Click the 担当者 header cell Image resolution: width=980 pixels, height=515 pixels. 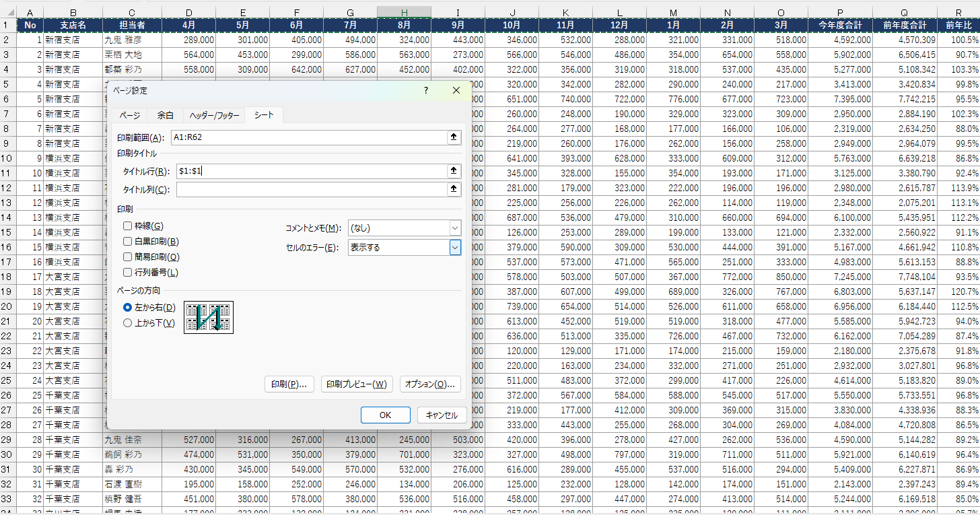[x=132, y=26]
